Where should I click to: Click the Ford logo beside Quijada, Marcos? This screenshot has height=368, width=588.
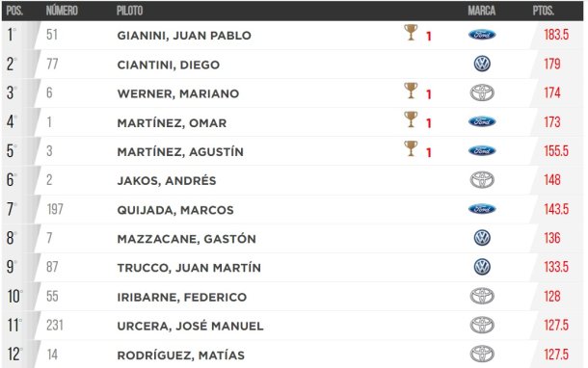coord(482,209)
